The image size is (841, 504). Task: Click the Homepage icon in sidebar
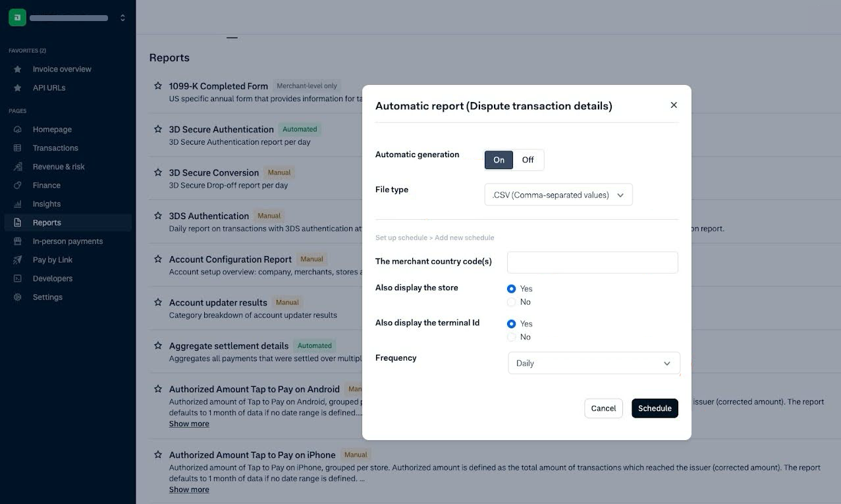point(18,130)
